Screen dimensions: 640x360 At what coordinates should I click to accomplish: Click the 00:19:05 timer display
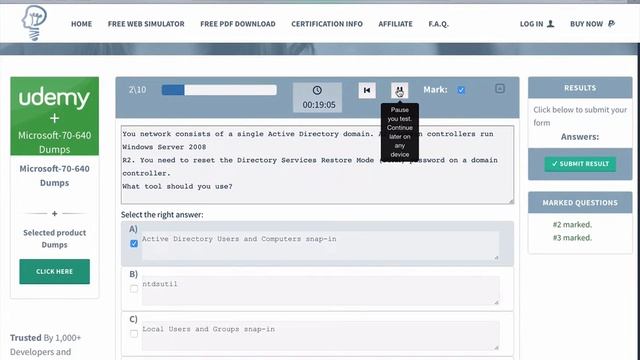[x=319, y=105]
